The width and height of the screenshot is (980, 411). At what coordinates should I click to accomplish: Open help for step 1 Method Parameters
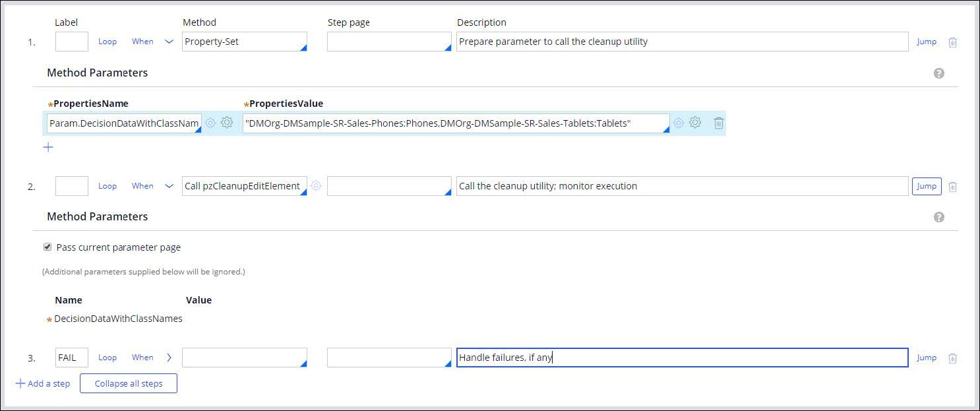pos(939,73)
